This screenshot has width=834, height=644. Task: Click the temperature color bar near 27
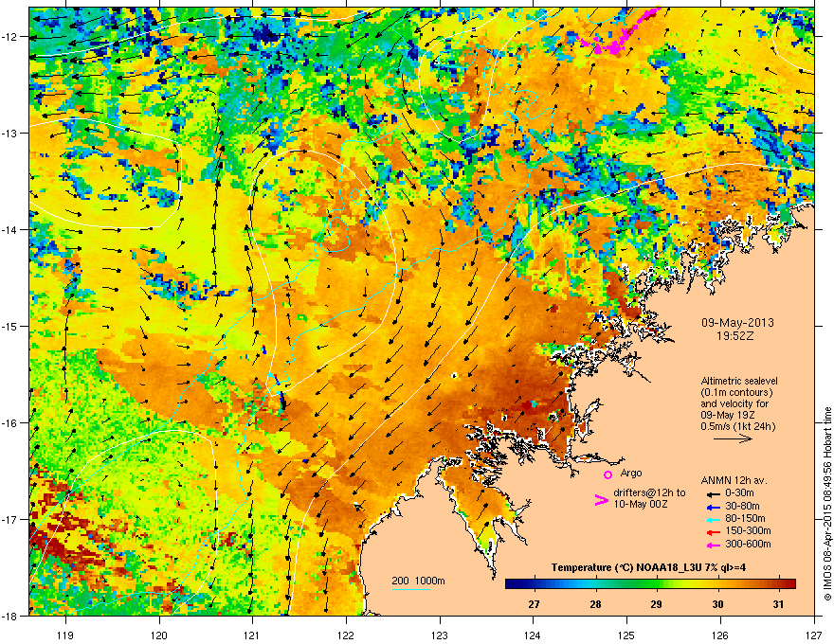coord(534,583)
